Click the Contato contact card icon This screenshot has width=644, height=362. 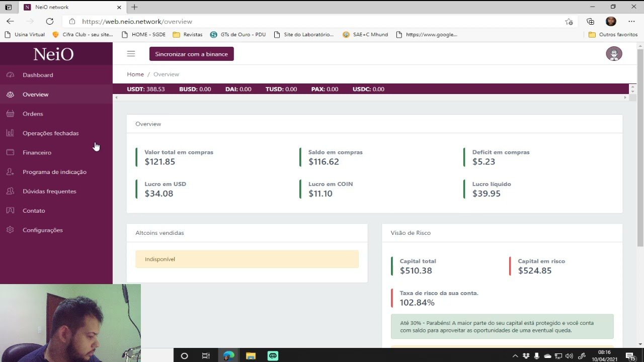click(10, 211)
